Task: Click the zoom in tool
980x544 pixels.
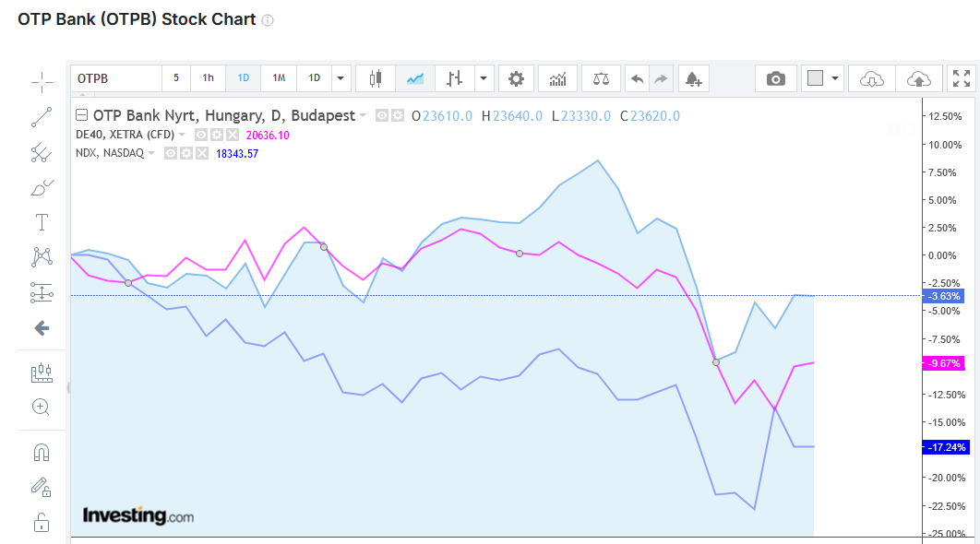Action: [x=41, y=407]
